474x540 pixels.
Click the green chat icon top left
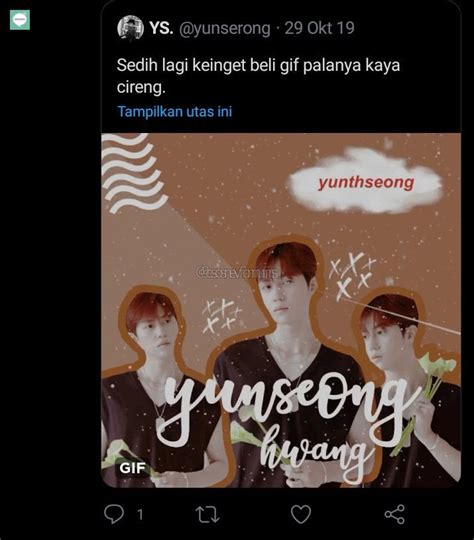click(20, 20)
